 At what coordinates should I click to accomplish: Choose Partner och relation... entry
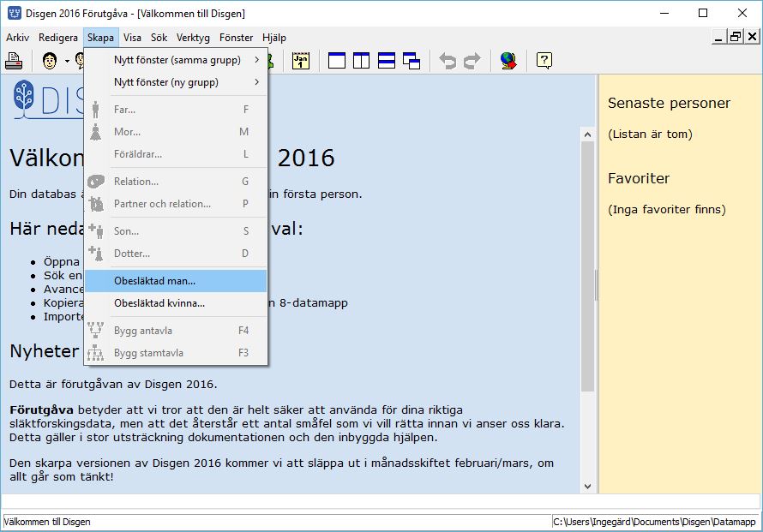[x=176, y=204]
